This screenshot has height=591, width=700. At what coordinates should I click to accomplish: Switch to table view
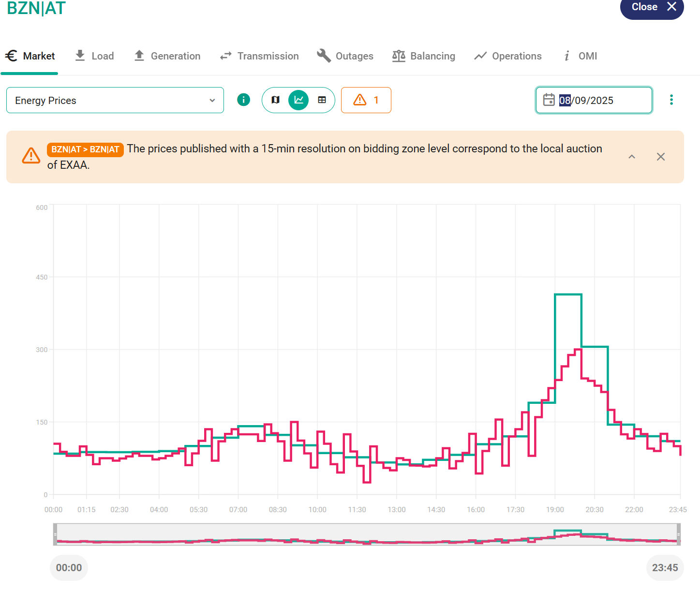point(322,100)
